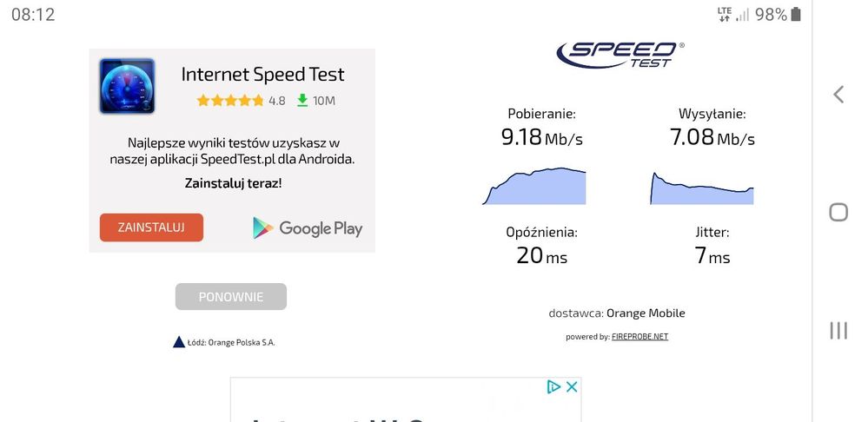Tap the battery indicator in status bar

click(x=796, y=14)
